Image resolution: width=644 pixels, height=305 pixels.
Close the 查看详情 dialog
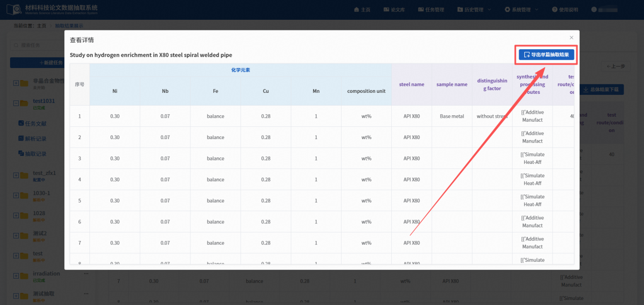(571, 38)
